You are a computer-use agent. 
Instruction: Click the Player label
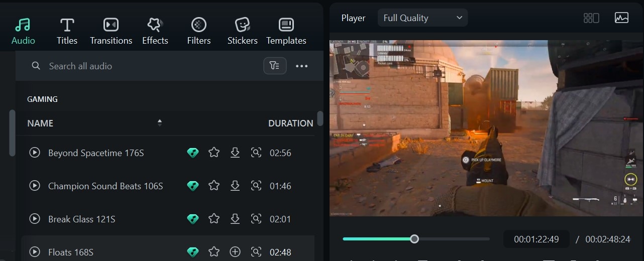pyautogui.click(x=353, y=18)
